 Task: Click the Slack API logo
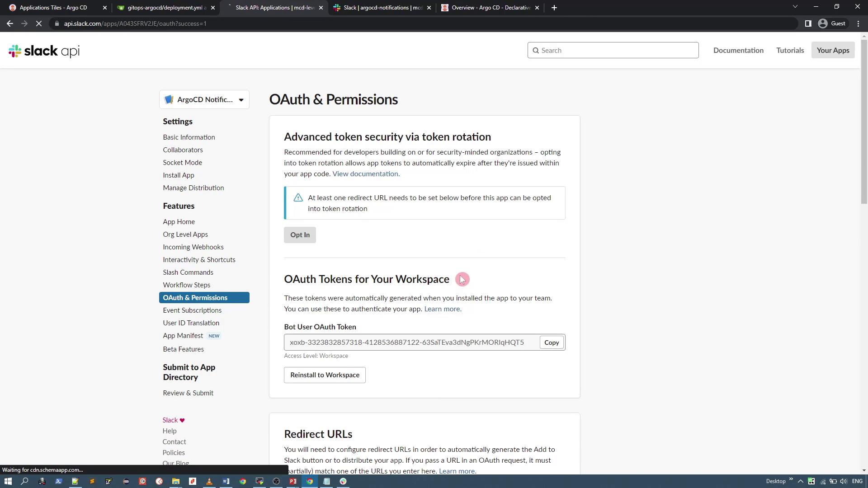(x=44, y=51)
